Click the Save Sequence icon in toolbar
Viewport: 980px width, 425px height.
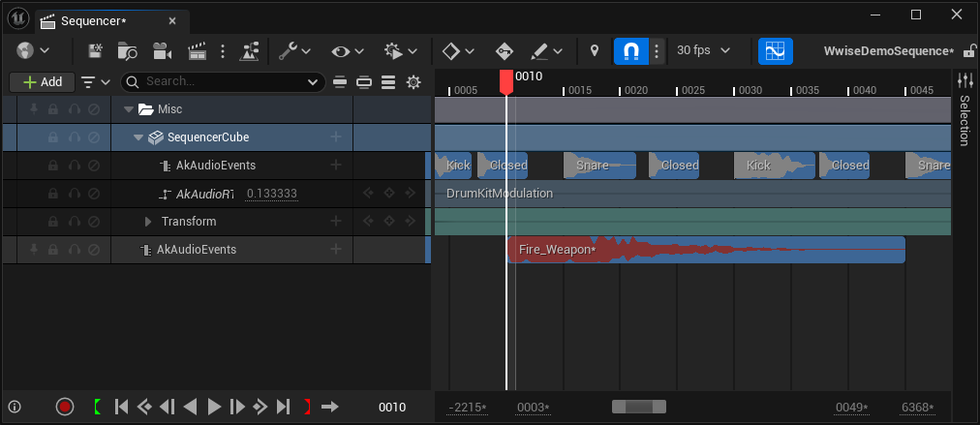point(96,50)
